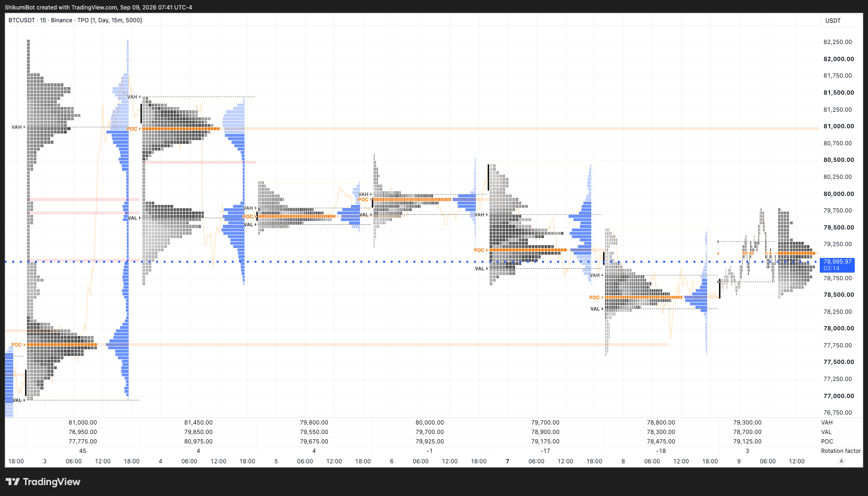
Task: Select table cell 81,450.00
Action: 198,423
